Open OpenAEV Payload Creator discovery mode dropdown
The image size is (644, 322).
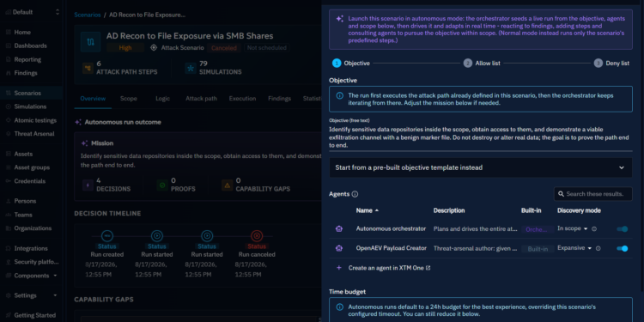pyautogui.click(x=574, y=248)
